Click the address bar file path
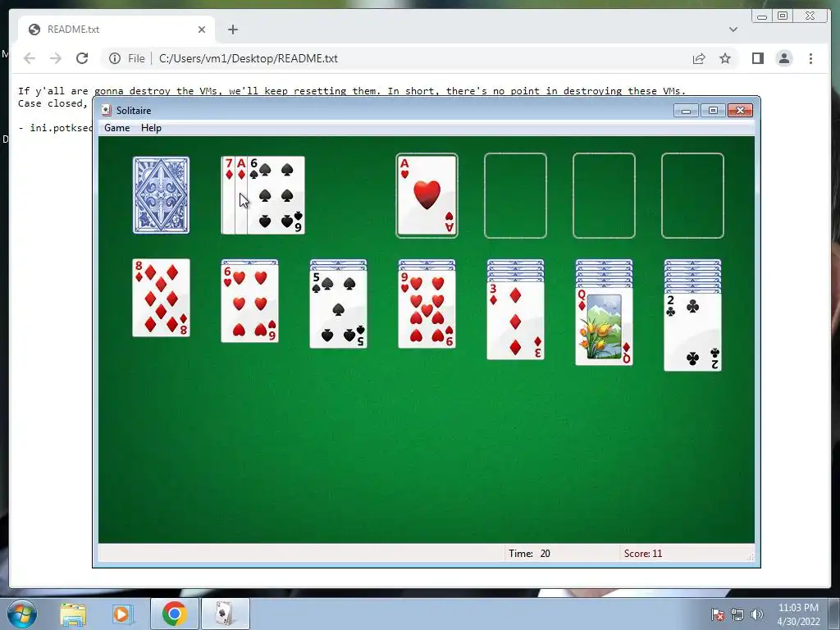The width and height of the screenshot is (840, 630). (248, 58)
